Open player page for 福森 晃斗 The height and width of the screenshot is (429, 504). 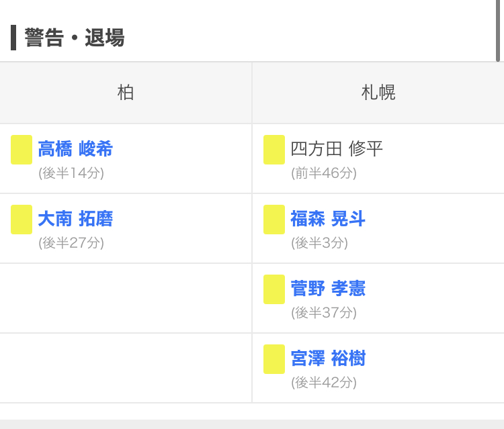coord(328,219)
